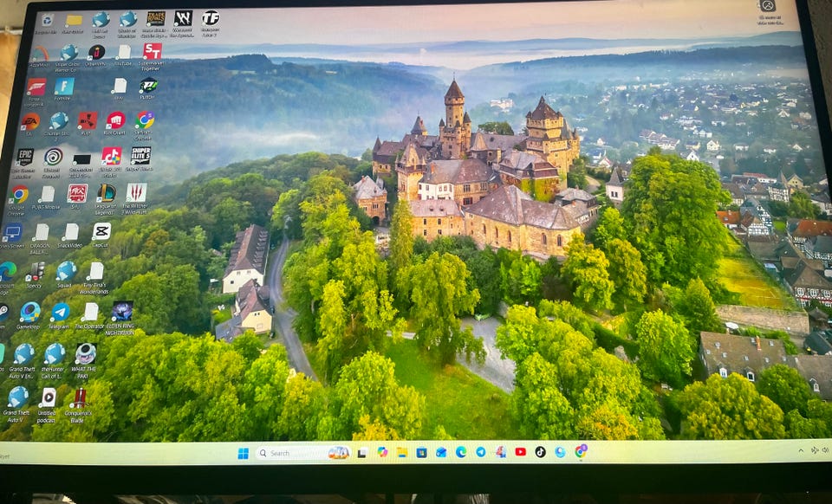
Task: Open theHunter Call of the Wild shortcut
Action: point(54,353)
